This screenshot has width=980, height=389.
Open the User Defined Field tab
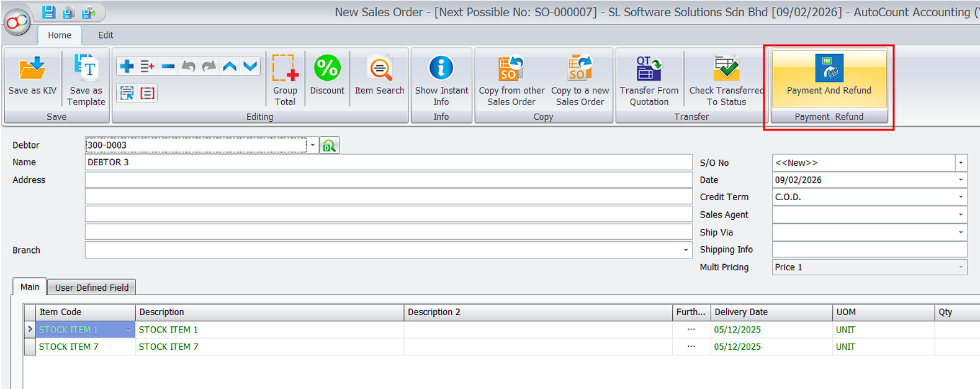coord(92,288)
